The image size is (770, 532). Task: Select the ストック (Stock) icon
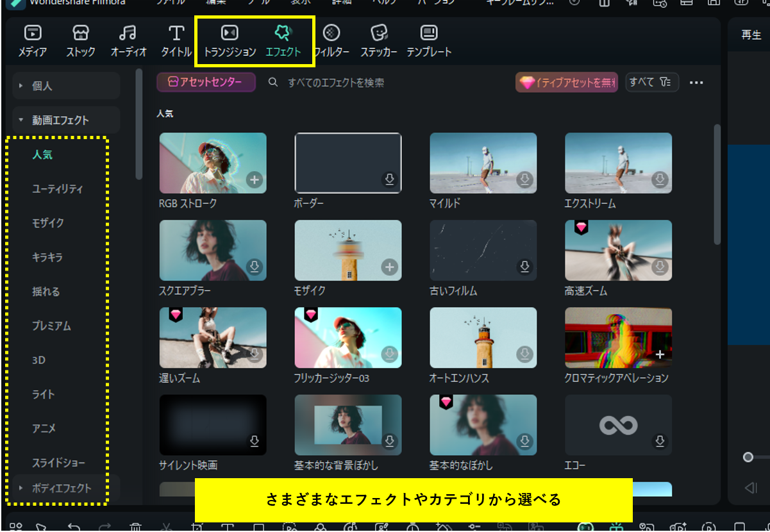point(81,33)
